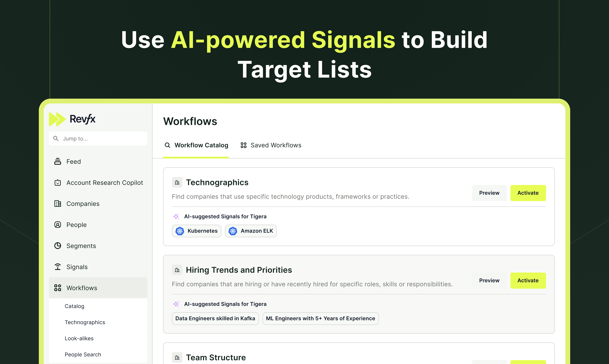
Task: Click the People profile icon
Action: [x=58, y=225]
